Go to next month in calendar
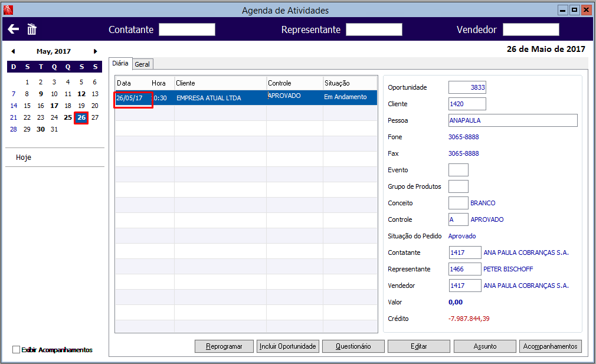The width and height of the screenshot is (596, 364). (96, 51)
